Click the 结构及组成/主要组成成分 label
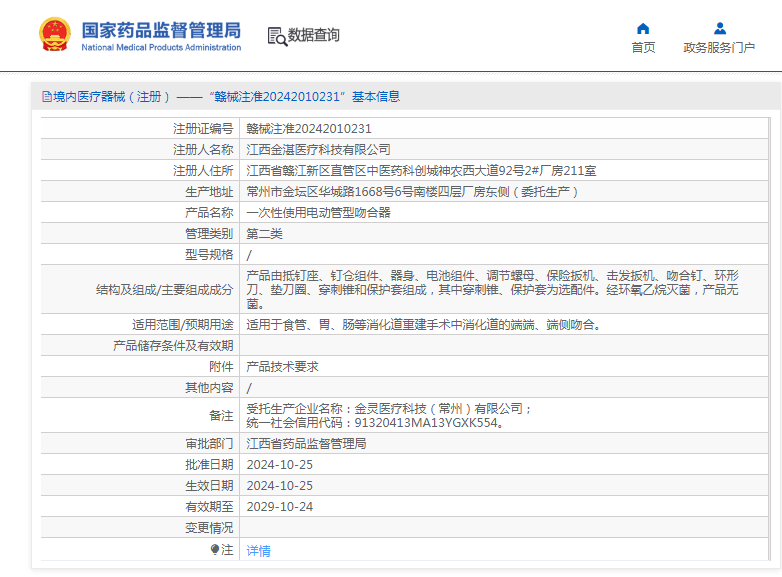Viewport: 782px width, 577px height. [x=165, y=290]
